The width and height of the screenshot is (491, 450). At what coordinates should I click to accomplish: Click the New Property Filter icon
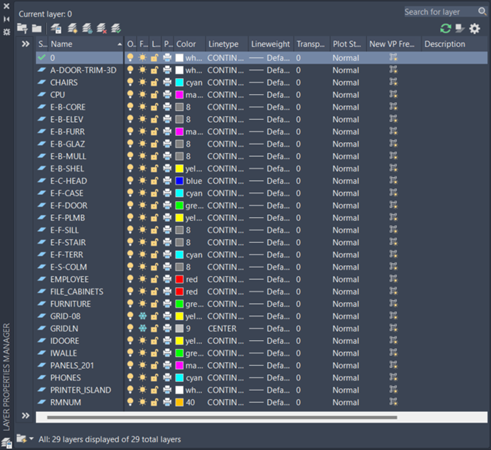point(22,29)
